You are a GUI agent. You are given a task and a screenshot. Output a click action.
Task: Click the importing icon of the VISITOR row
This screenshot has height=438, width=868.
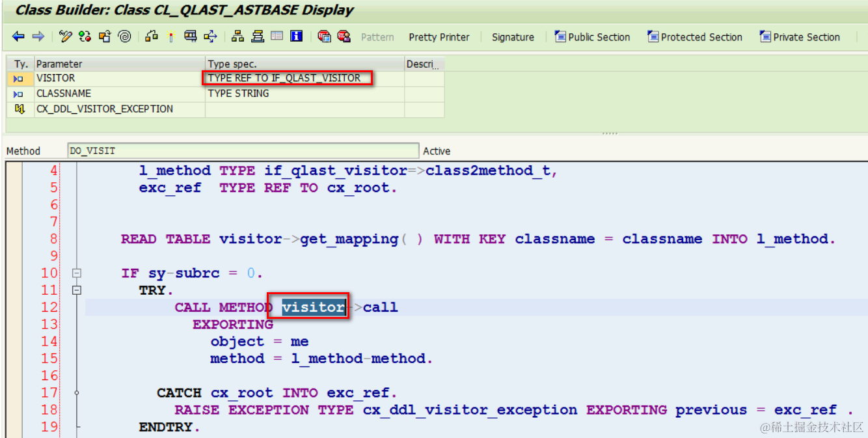[19, 79]
